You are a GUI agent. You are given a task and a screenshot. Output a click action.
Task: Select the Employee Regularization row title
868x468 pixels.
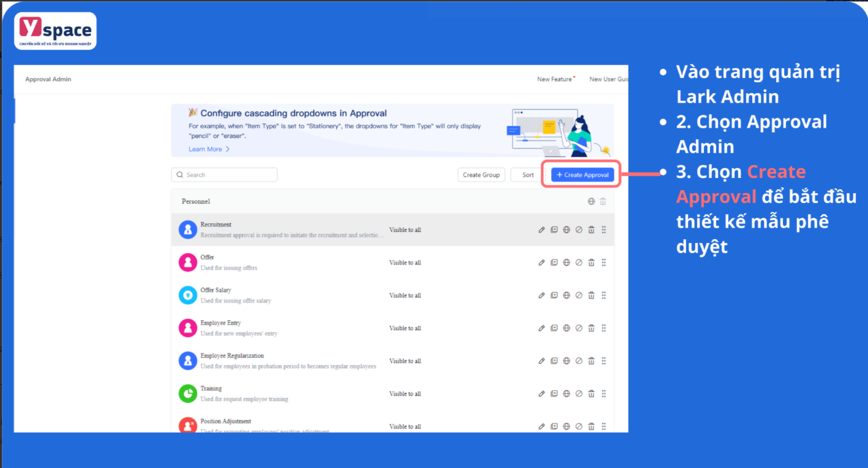232,356
